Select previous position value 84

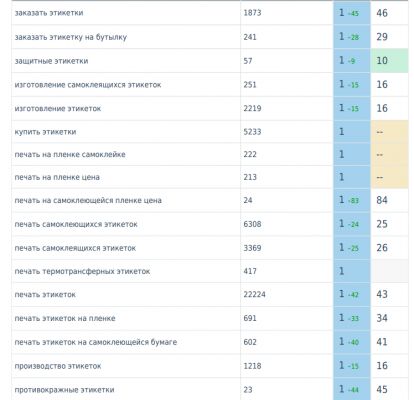pyautogui.click(x=382, y=200)
